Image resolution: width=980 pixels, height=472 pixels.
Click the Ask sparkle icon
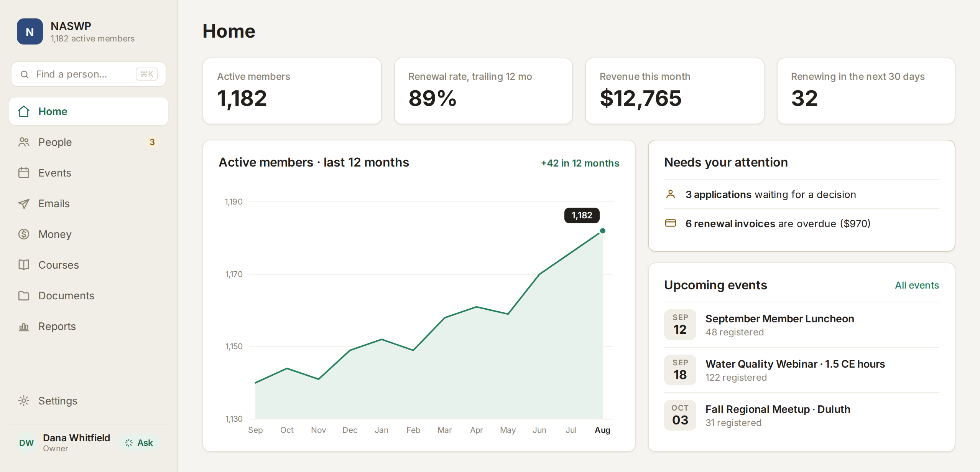point(129,443)
